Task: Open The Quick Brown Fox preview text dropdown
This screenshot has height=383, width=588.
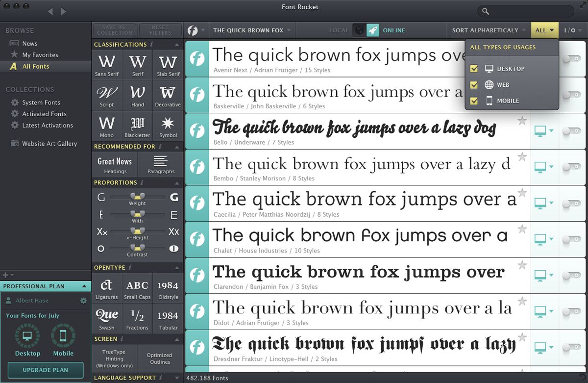Action: pos(252,30)
